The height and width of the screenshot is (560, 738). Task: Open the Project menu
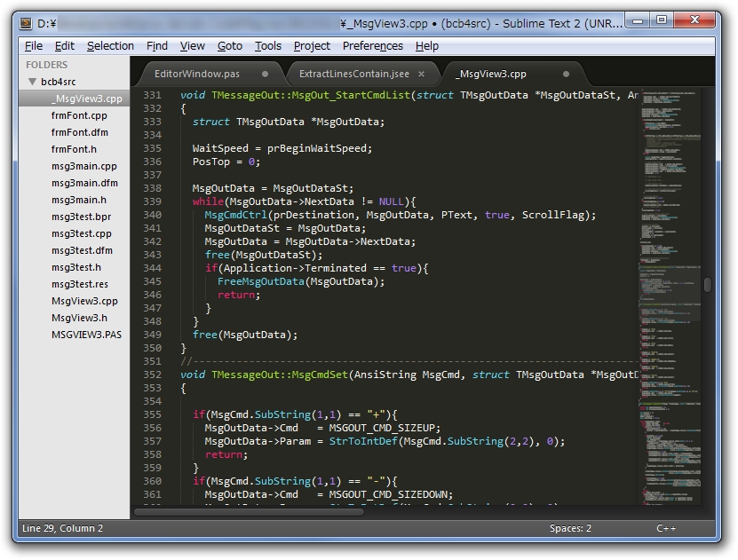[311, 46]
